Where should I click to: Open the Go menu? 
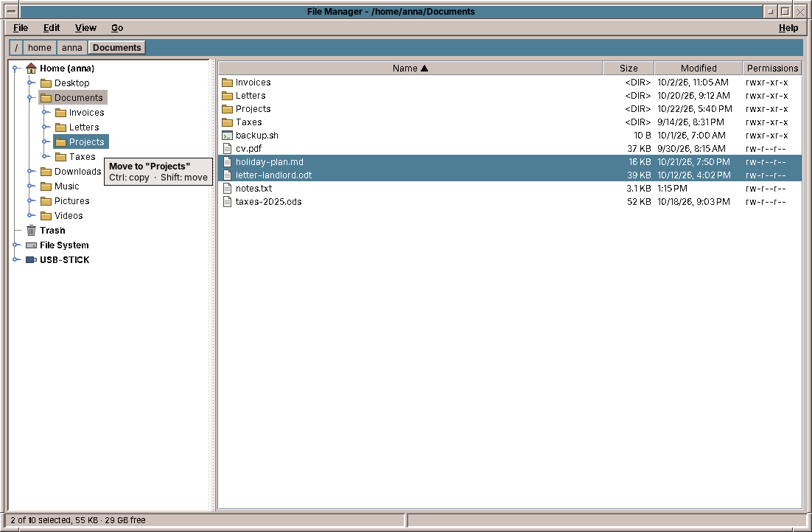[x=117, y=28]
